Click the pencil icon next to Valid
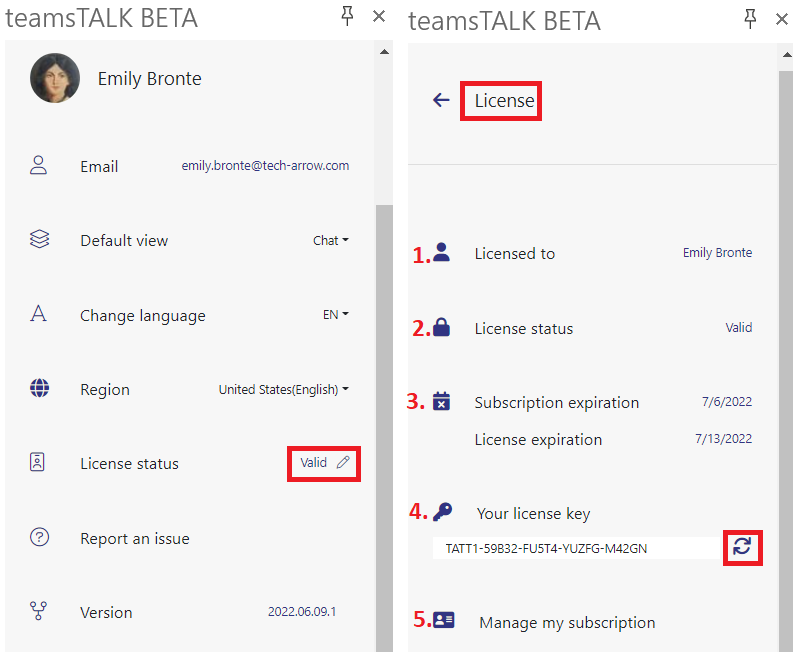The image size is (793, 652). tap(343, 463)
